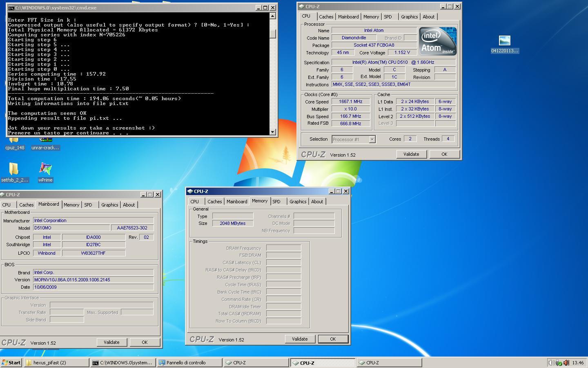Open Mainboard tab in top-right CPU-Z window
Viewport: 588px width, 368px height.
348,17
